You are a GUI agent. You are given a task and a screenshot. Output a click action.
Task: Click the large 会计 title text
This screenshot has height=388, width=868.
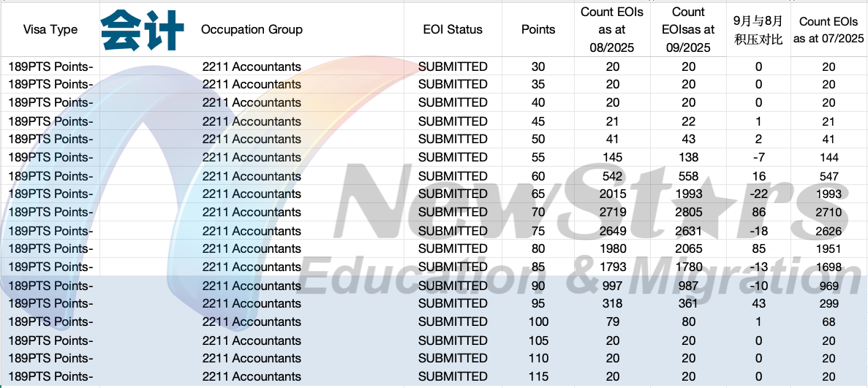(x=142, y=30)
